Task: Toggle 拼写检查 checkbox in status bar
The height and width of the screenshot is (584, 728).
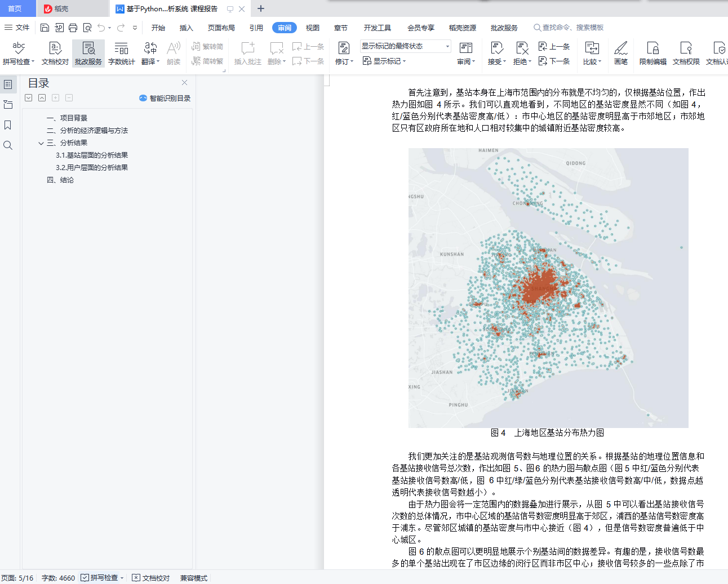Action: click(x=85, y=578)
